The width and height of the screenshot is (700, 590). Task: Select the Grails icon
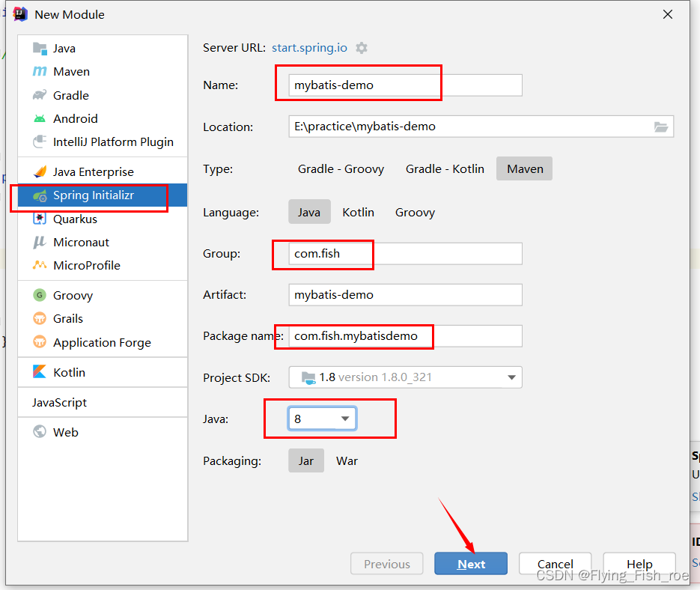[40, 318]
